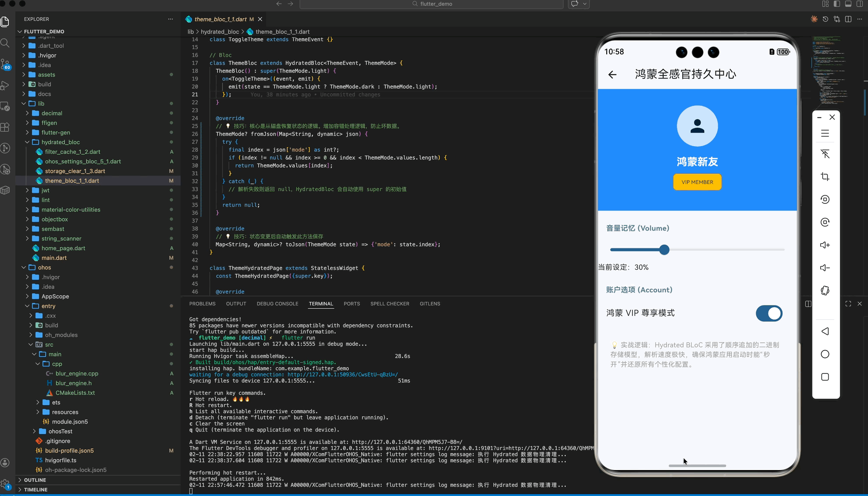Click the volume slider thumb
868x496 pixels.
pyautogui.click(x=664, y=250)
